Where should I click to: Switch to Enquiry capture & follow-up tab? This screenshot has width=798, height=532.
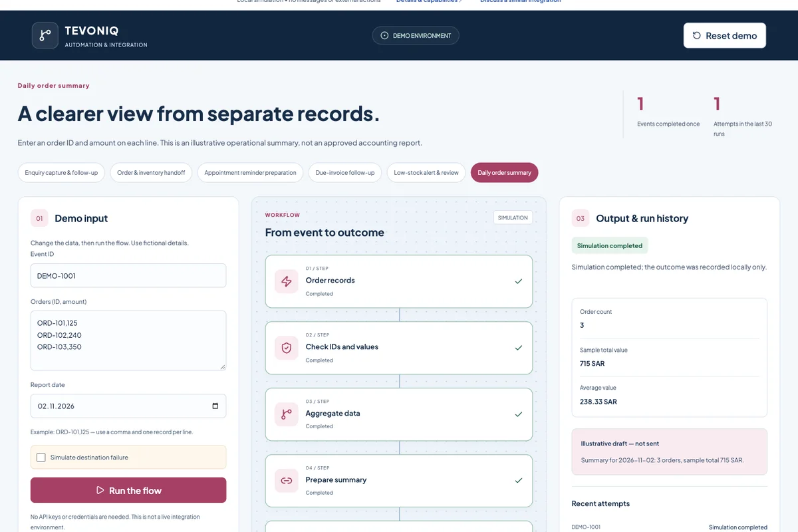tap(61, 173)
